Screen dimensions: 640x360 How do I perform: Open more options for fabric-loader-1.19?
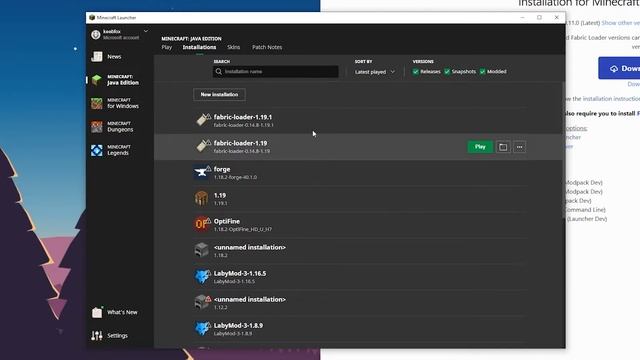point(519,147)
